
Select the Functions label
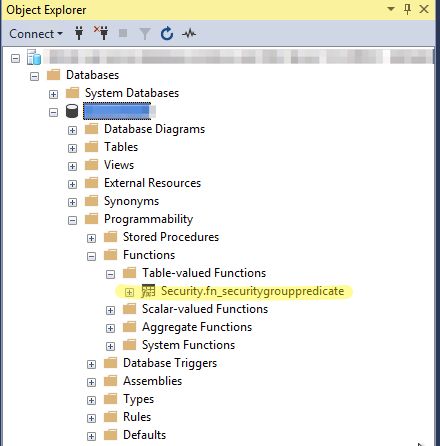pyautogui.click(x=149, y=255)
